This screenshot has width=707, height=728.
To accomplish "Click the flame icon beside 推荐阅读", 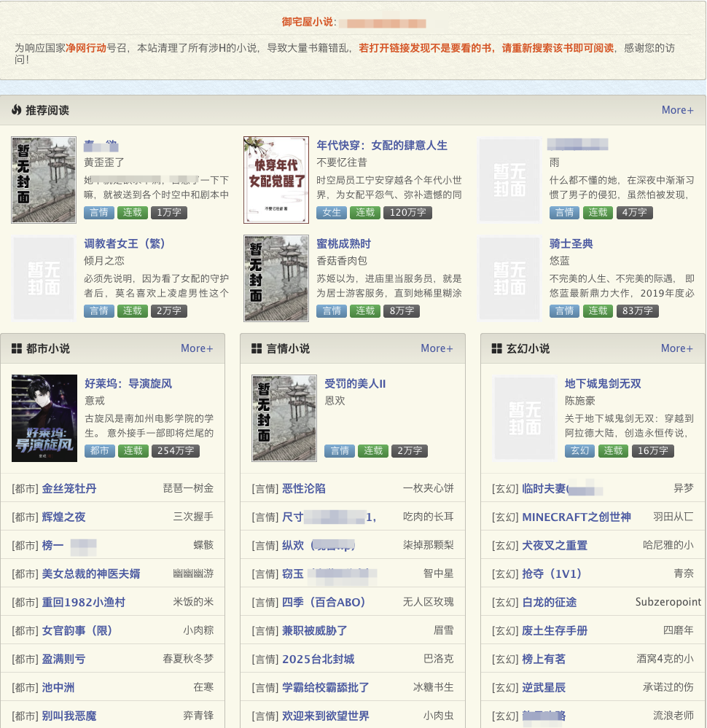I will click(x=17, y=110).
